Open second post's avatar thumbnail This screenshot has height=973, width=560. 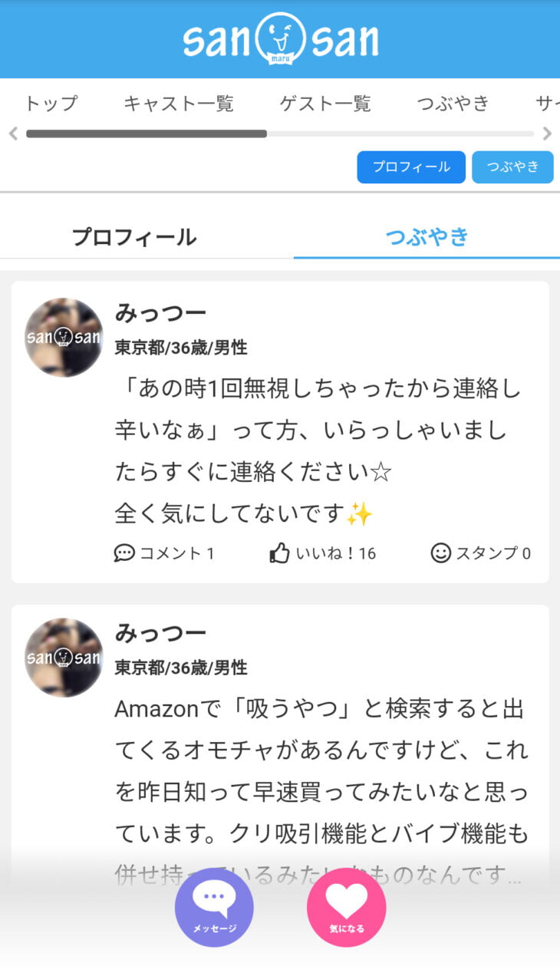[x=64, y=657]
